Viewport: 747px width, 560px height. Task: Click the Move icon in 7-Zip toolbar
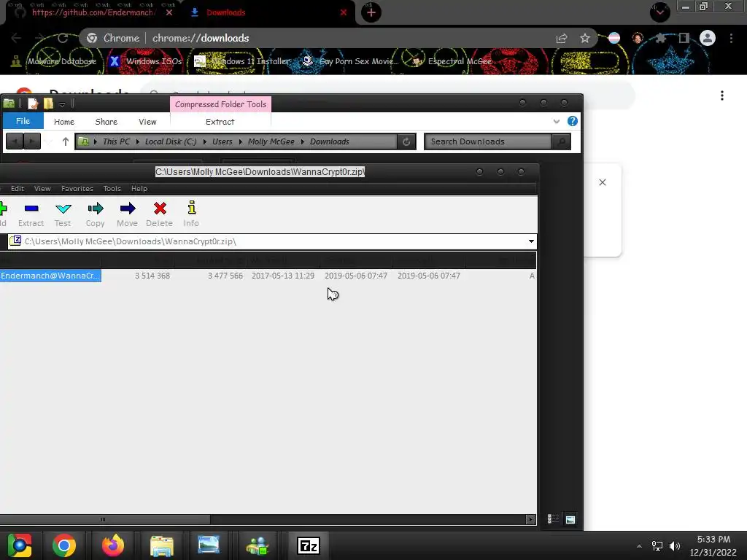127,214
